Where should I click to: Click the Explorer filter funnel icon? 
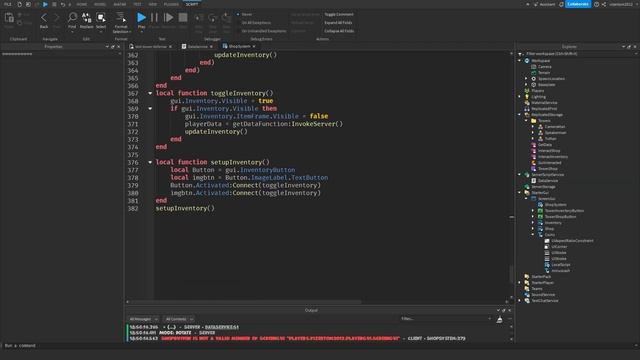click(520, 53)
